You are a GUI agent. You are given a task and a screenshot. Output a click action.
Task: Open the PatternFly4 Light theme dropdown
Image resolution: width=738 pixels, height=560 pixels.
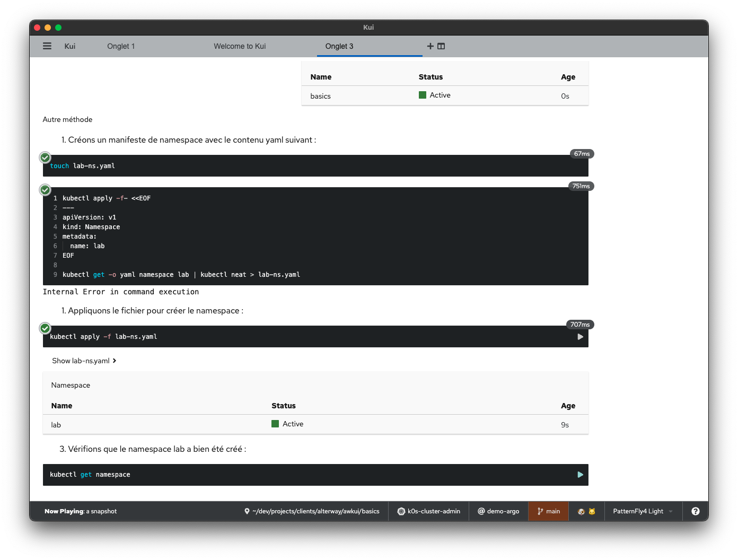[x=643, y=511]
